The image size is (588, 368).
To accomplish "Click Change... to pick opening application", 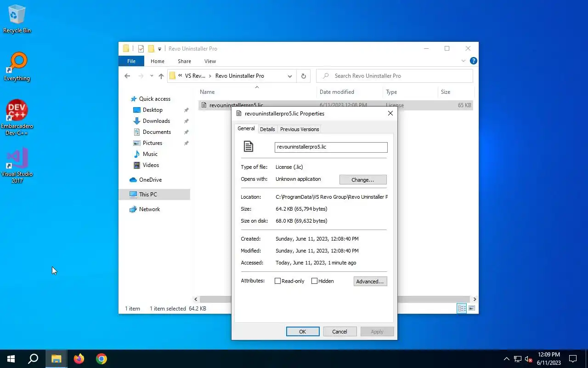I will pyautogui.click(x=363, y=180).
